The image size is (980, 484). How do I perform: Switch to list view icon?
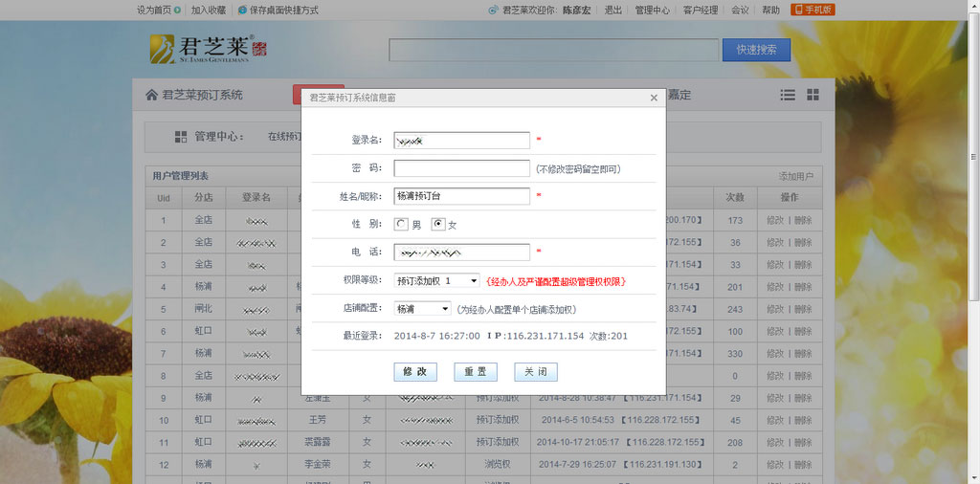[x=788, y=95]
